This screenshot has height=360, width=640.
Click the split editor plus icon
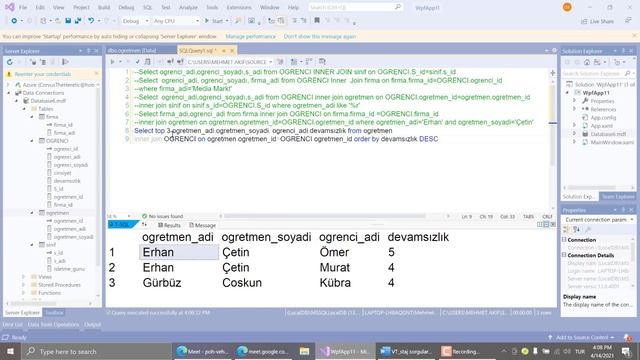tap(553, 73)
